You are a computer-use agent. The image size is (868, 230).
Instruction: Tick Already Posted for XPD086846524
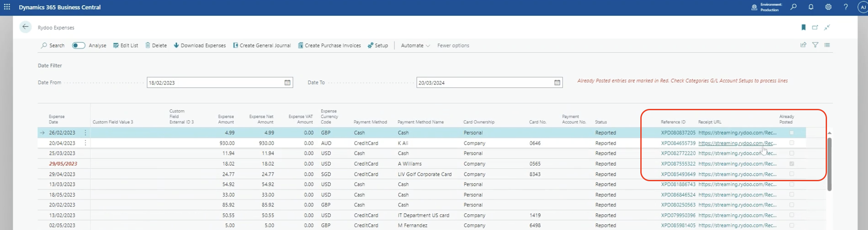[x=792, y=195]
